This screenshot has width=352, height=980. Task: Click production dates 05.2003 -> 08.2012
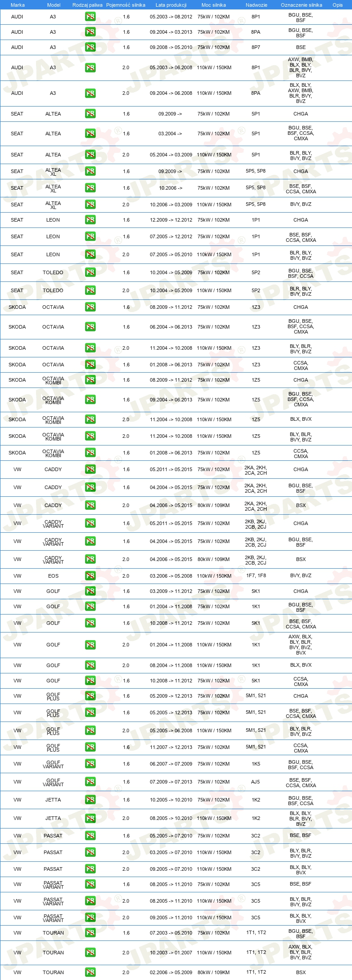tap(171, 17)
